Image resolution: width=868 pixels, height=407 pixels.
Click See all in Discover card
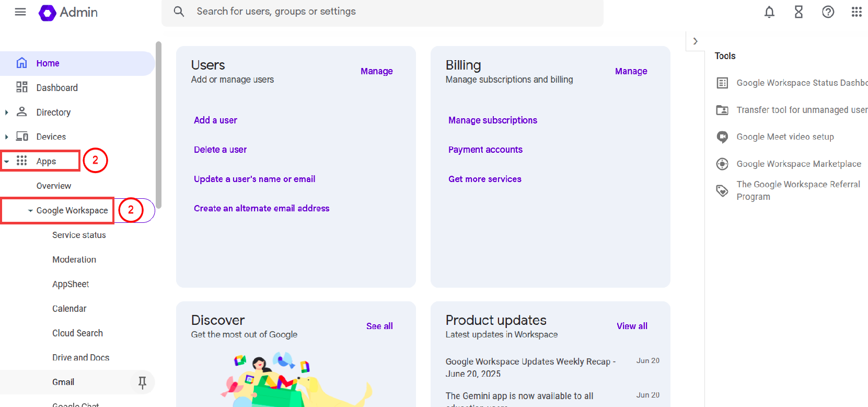(x=379, y=326)
